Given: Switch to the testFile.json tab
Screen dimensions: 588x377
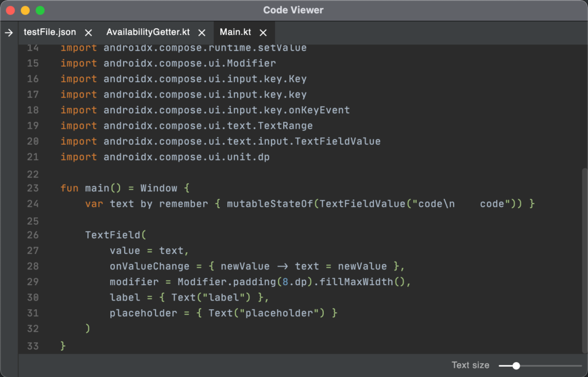Looking at the screenshot, I should (x=49, y=33).
